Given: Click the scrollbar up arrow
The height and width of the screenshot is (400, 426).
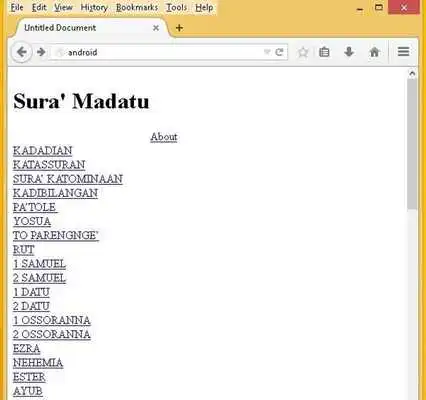Looking at the screenshot, I should [412, 73].
